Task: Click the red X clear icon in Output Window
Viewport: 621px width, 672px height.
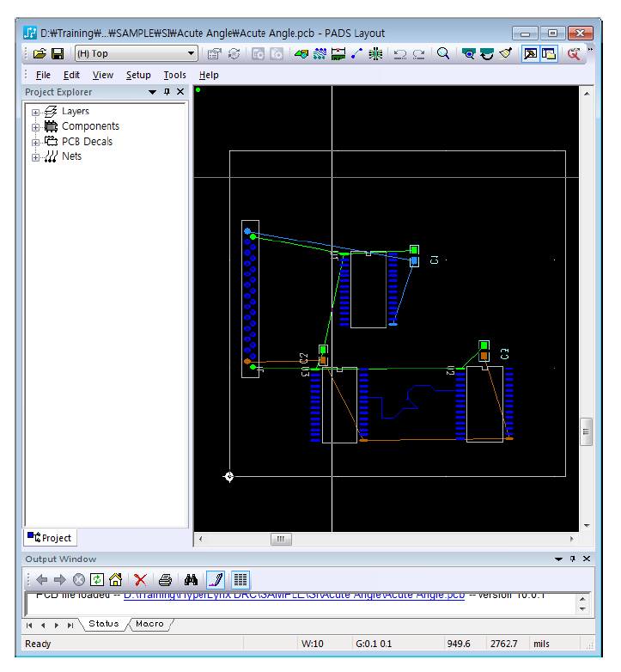Action: (x=140, y=580)
